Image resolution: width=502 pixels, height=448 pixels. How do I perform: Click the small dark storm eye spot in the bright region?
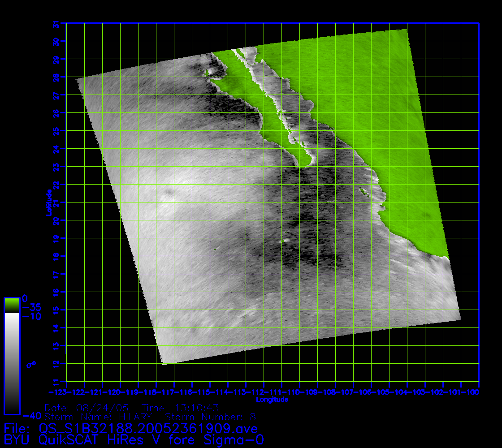coord(169,193)
